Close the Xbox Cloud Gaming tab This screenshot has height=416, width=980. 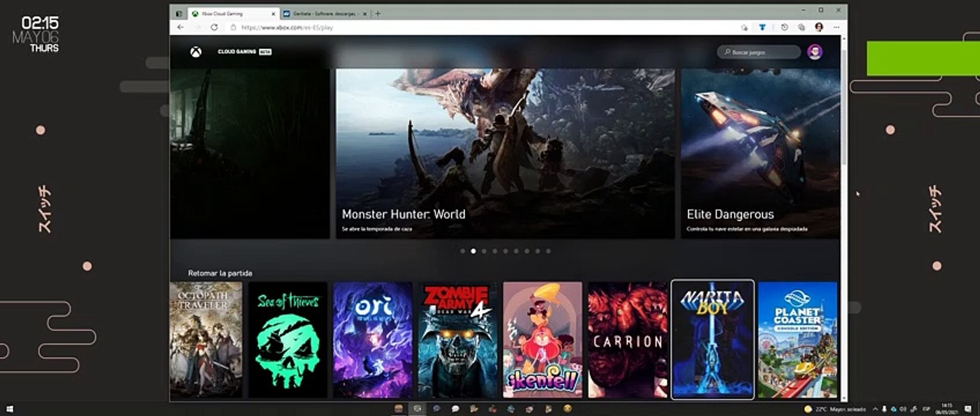pyautogui.click(x=273, y=13)
